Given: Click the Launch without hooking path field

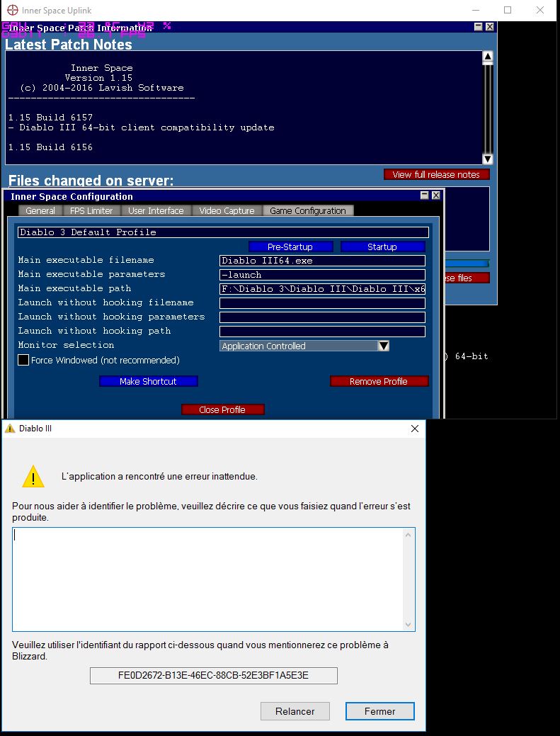Looking at the screenshot, I should (322, 332).
